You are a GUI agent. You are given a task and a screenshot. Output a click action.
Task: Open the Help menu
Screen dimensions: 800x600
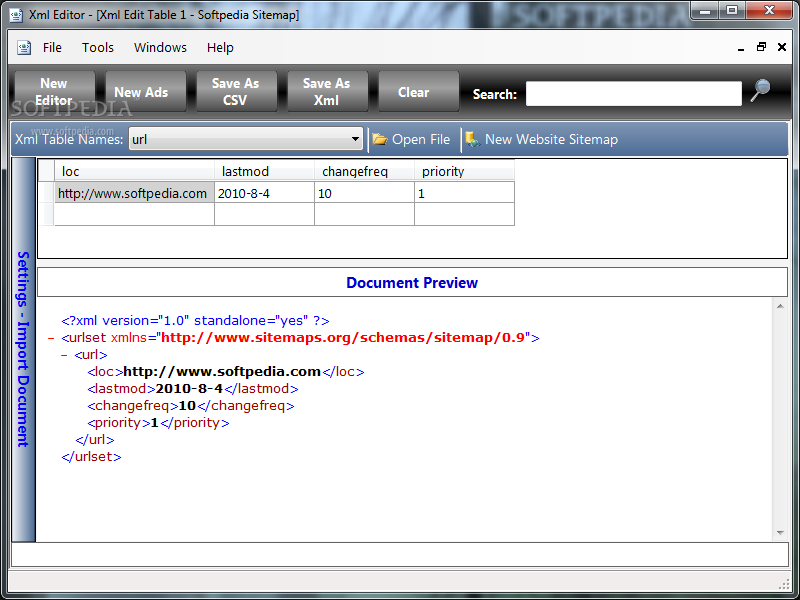coord(220,47)
